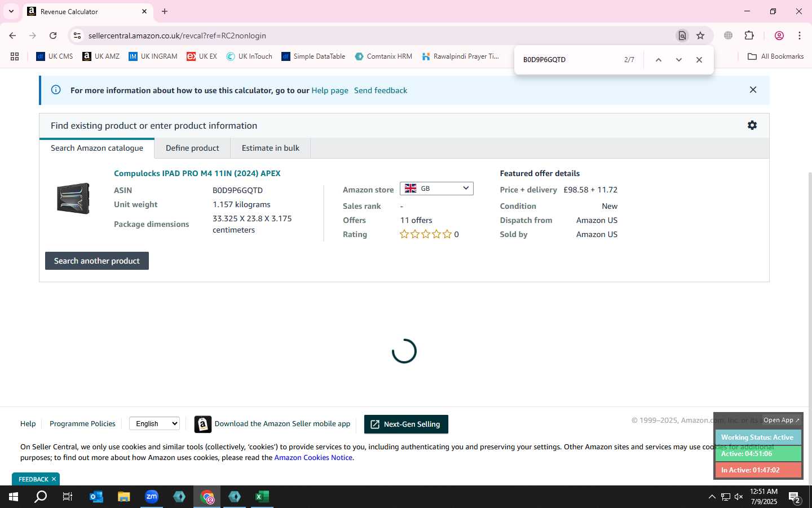Click the Search another product button
Viewport: 812px width, 508px height.
[97, 261]
